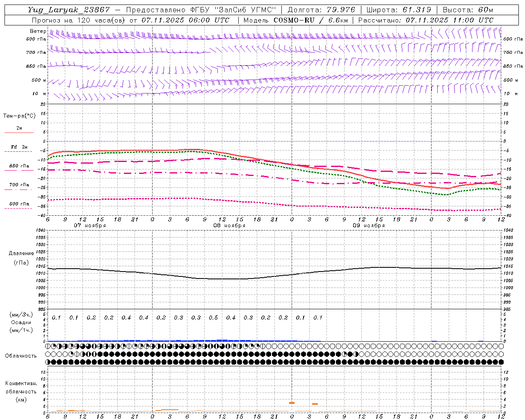Click the 500 гПа temperature legend entry near dotted line
Viewport: 525px width, 420px height.
[19, 204]
